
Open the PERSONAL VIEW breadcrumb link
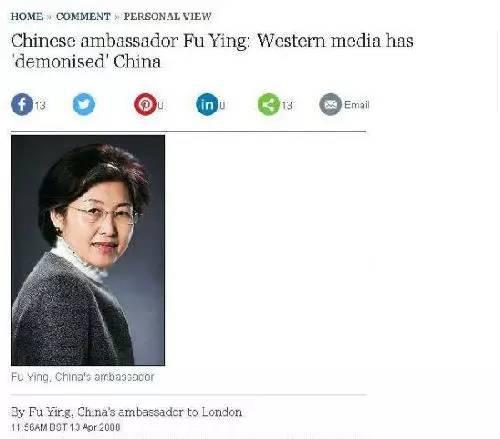tap(168, 16)
